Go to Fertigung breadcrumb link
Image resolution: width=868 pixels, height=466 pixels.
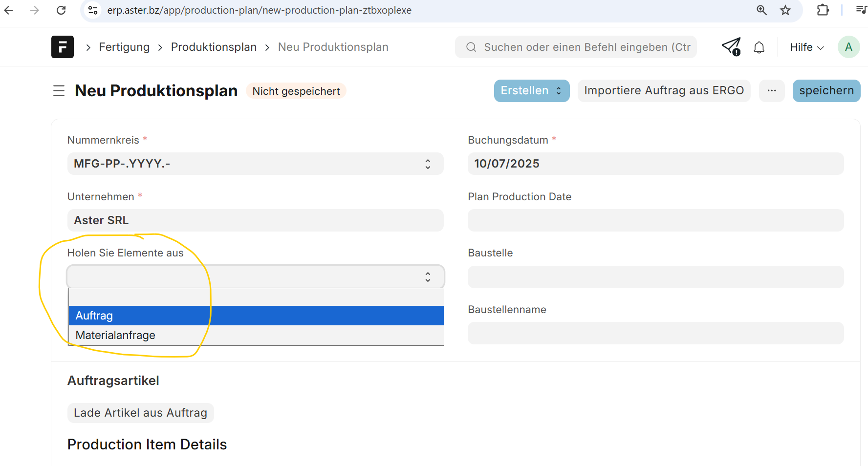[x=124, y=47]
